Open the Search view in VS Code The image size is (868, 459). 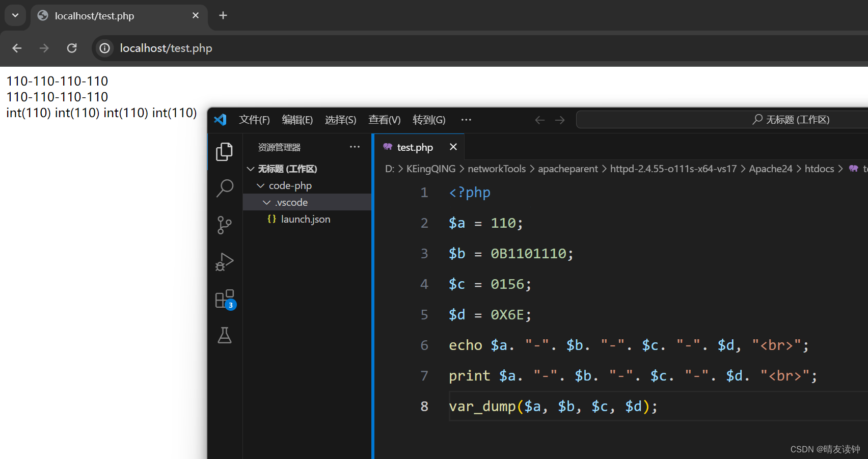[x=225, y=188]
